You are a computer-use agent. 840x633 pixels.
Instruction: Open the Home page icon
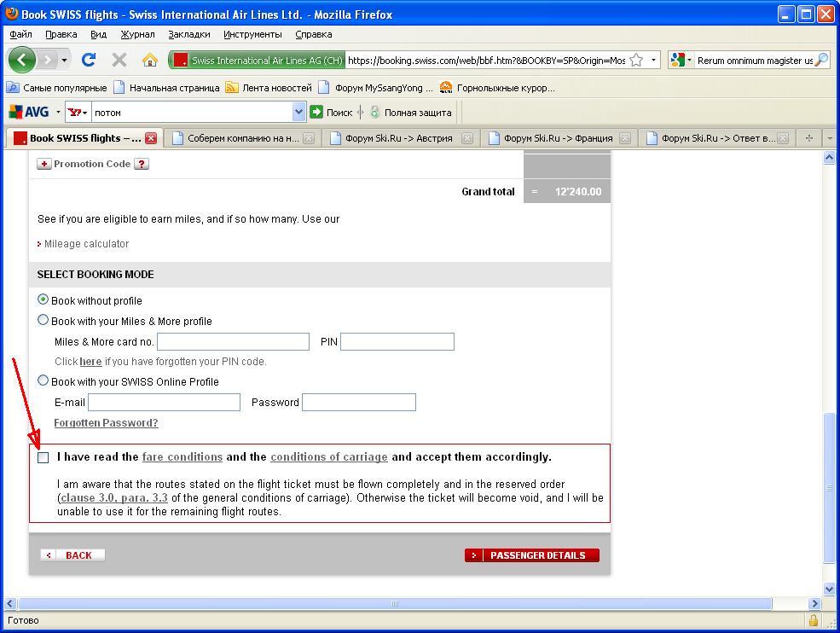tap(150, 60)
